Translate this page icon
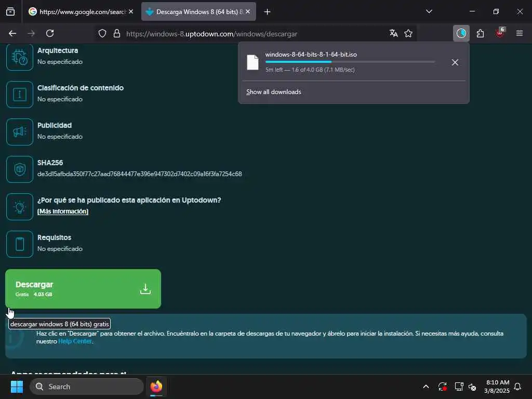The width and height of the screenshot is (532, 399). [394, 33]
